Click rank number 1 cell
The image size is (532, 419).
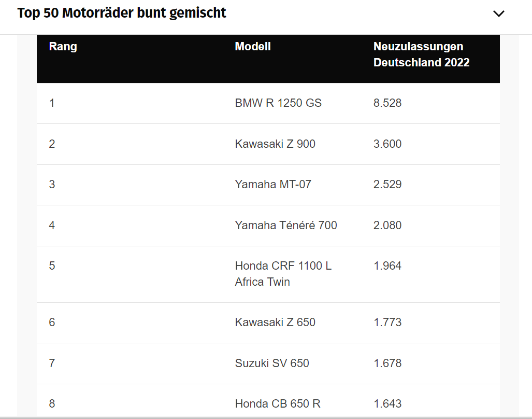point(52,103)
